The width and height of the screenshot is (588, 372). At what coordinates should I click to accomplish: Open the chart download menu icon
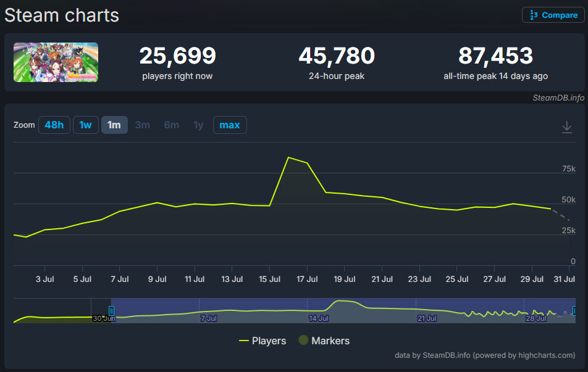point(566,127)
